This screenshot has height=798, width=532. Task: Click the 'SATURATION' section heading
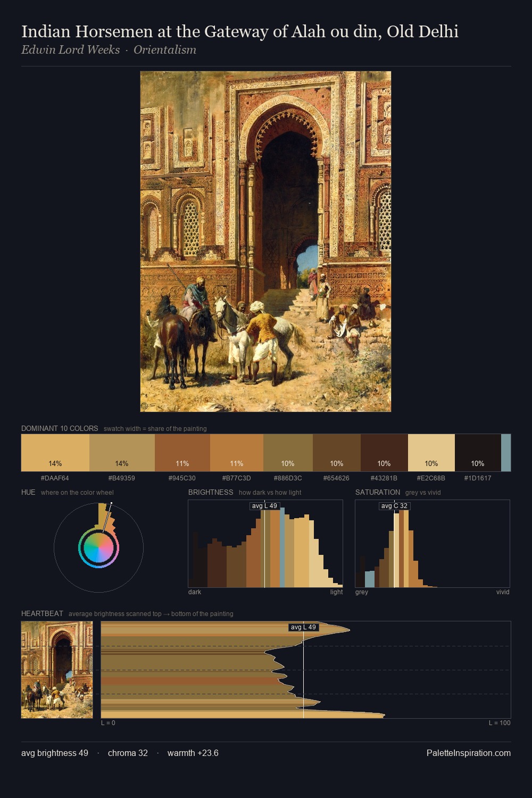coord(378,492)
